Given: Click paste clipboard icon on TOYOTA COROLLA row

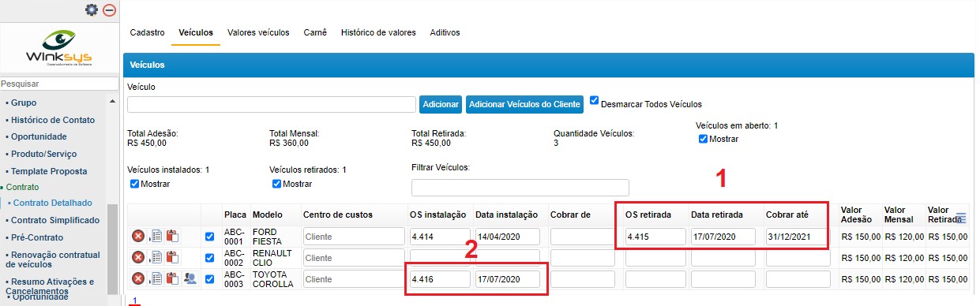Looking at the screenshot, I should pyautogui.click(x=172, y=278).
